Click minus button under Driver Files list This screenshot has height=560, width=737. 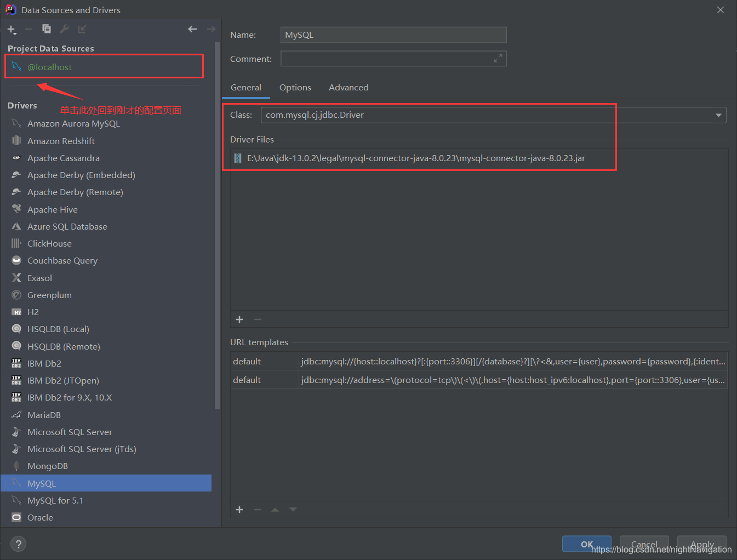(x=258, y=319)
